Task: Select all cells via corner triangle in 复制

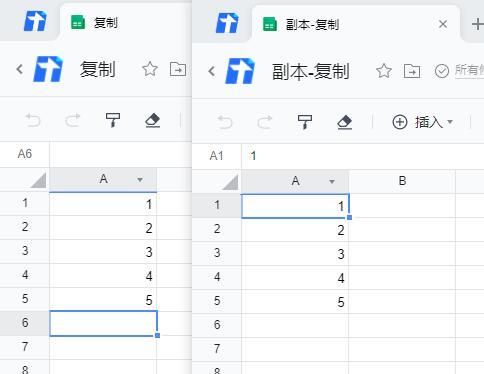Action: click(x=38, y=180)
